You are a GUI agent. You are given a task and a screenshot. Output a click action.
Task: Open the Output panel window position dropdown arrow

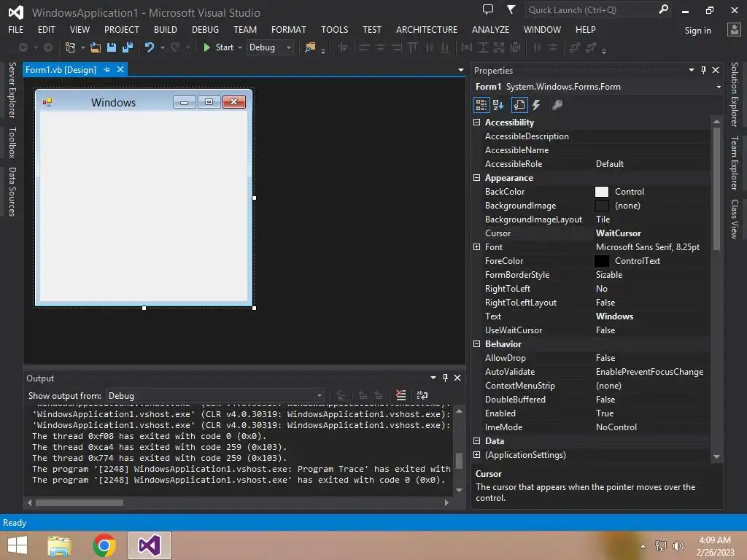coord(433,378)
